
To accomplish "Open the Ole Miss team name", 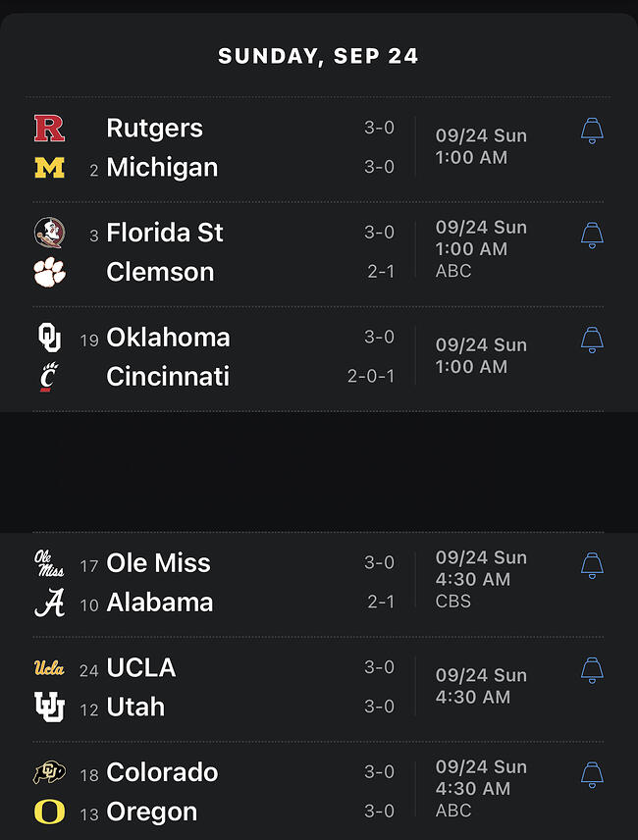I will (159, 563).
